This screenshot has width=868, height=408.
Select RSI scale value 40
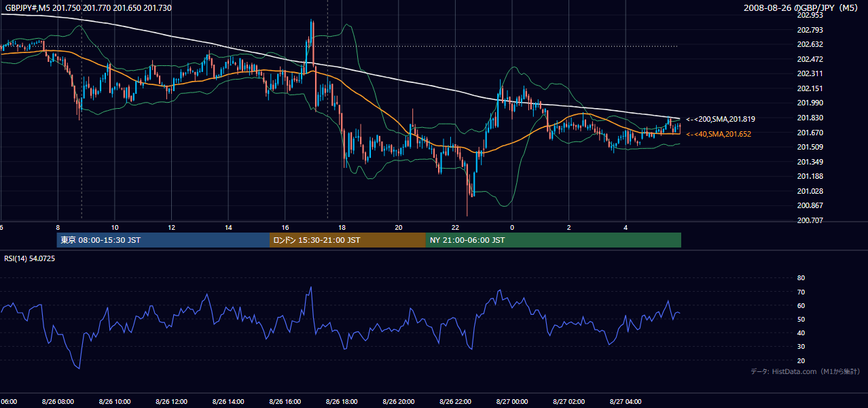click(801, 333)
